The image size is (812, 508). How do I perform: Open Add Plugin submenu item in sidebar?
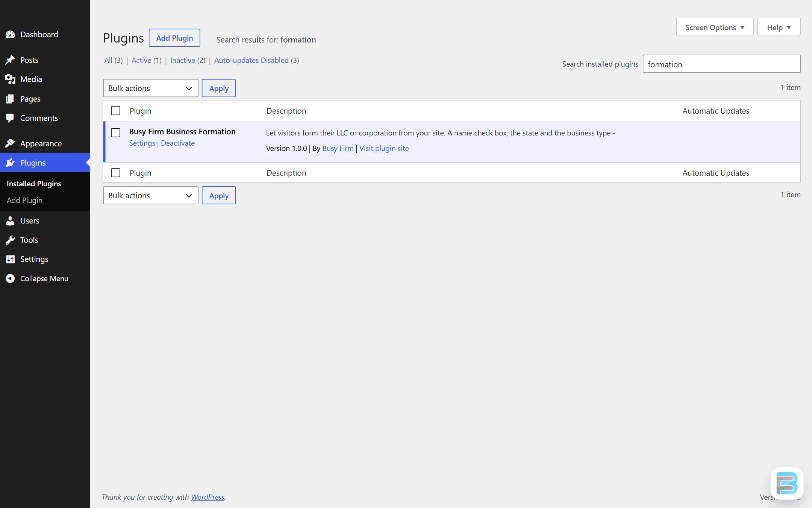(x=24, y=200)
